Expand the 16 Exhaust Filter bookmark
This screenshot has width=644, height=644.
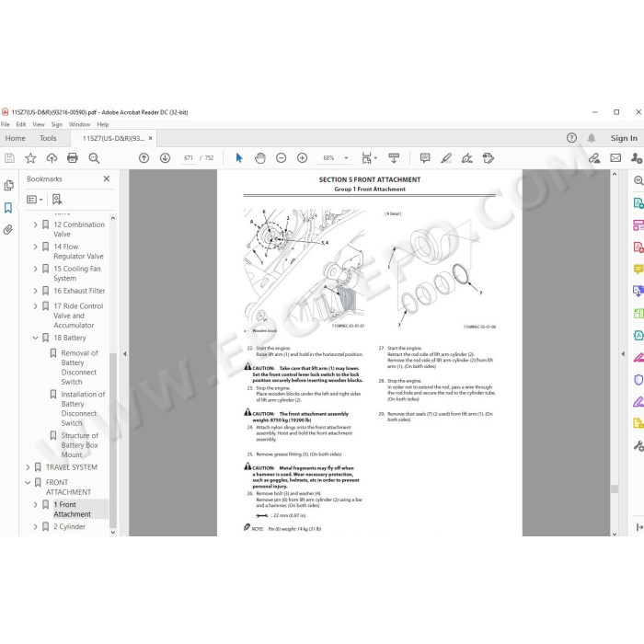pyautogui.click(x=35, y=291)
